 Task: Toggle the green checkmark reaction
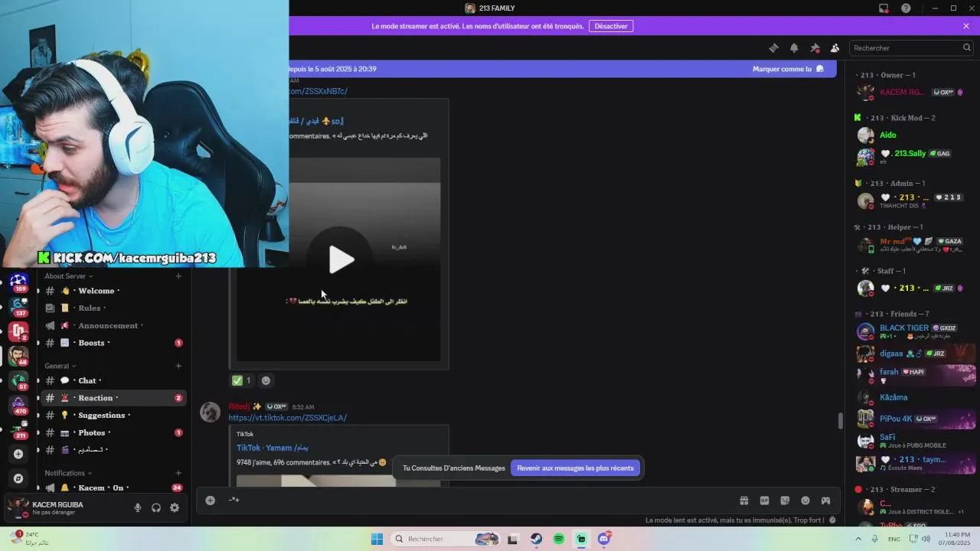pos(241,380)
